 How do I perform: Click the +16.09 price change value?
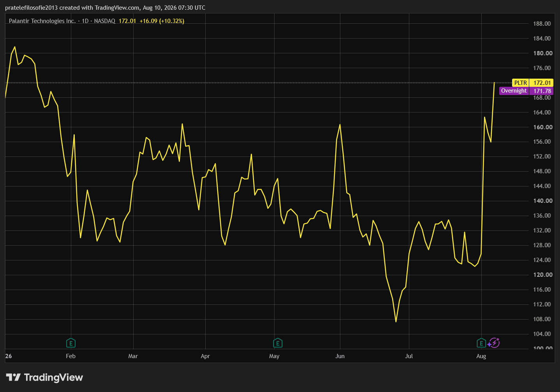coord(148,21)
